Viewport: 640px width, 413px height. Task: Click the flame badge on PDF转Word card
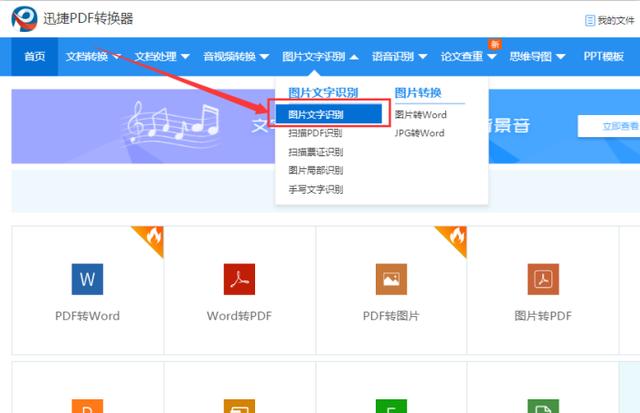(x=152, y=238)
